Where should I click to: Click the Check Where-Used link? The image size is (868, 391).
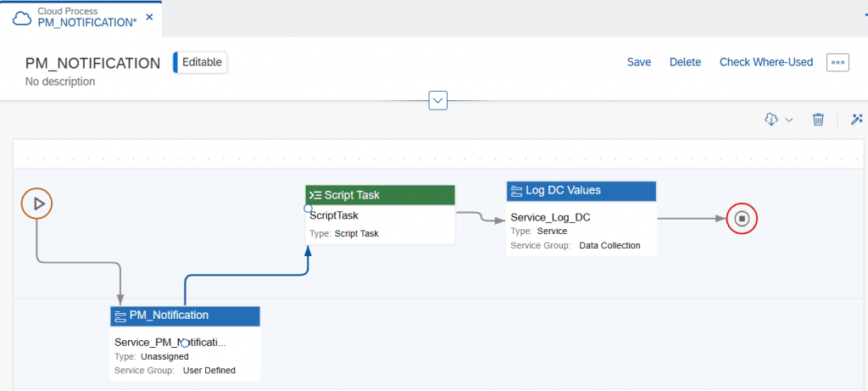[x=766, y=63]
